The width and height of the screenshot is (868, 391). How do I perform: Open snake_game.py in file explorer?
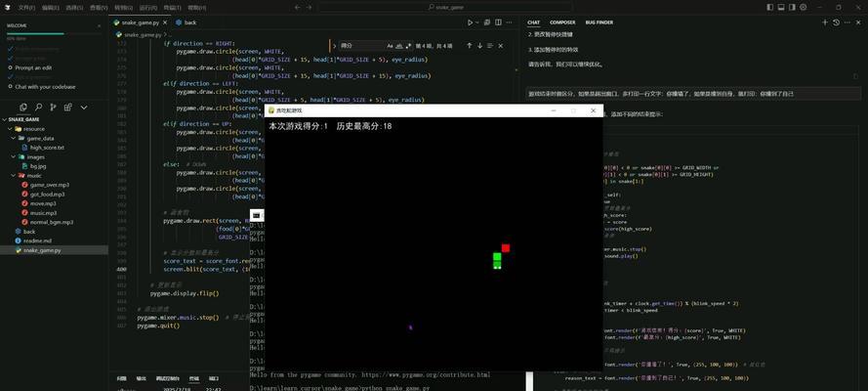pyautogui.click(x=42, y=250)
